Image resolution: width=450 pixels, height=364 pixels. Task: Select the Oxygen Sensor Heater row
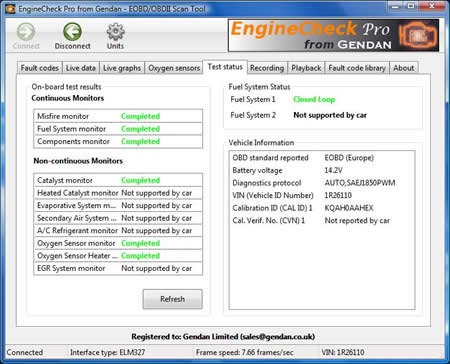pos(118,256)
